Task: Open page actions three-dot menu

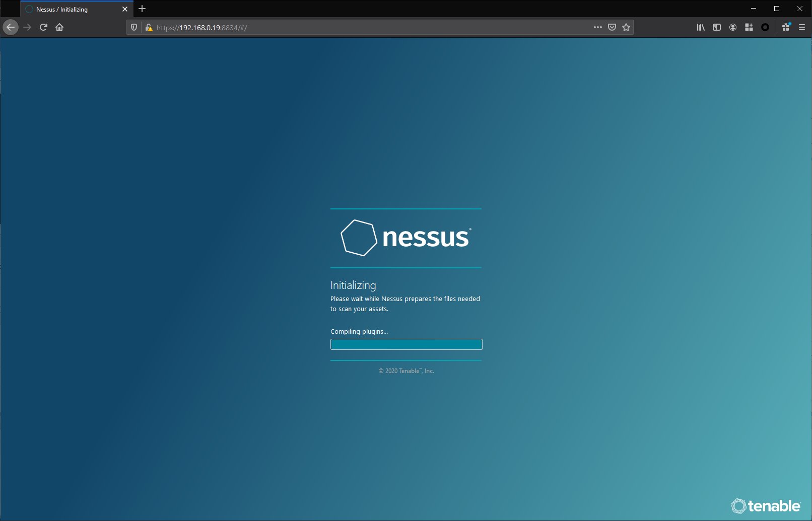Action: click(x=598, y=27)
